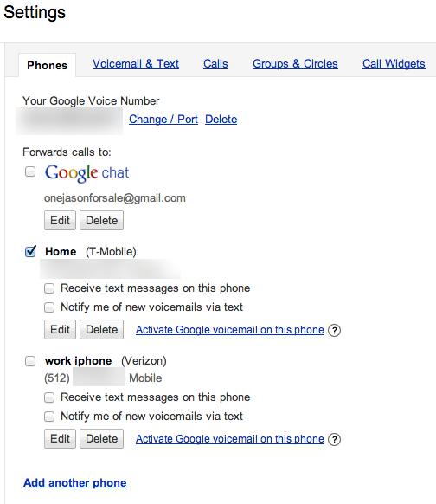Click Edit button under Google chat

(60, 221)
